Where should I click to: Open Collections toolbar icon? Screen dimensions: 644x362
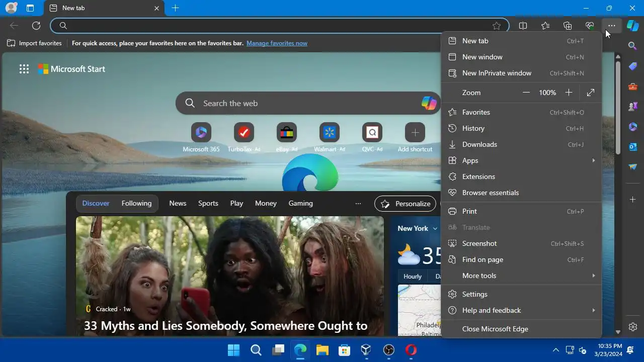(568, 26)
